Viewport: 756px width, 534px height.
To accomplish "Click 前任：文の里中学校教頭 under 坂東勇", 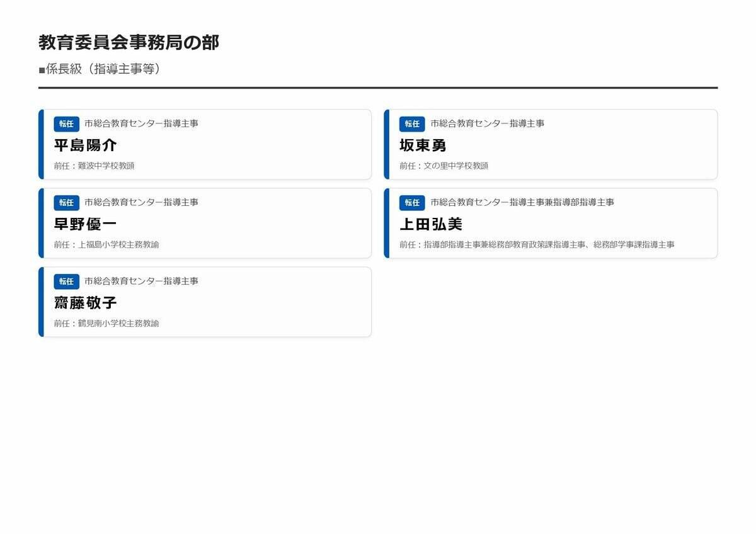I will coord(445,166).
